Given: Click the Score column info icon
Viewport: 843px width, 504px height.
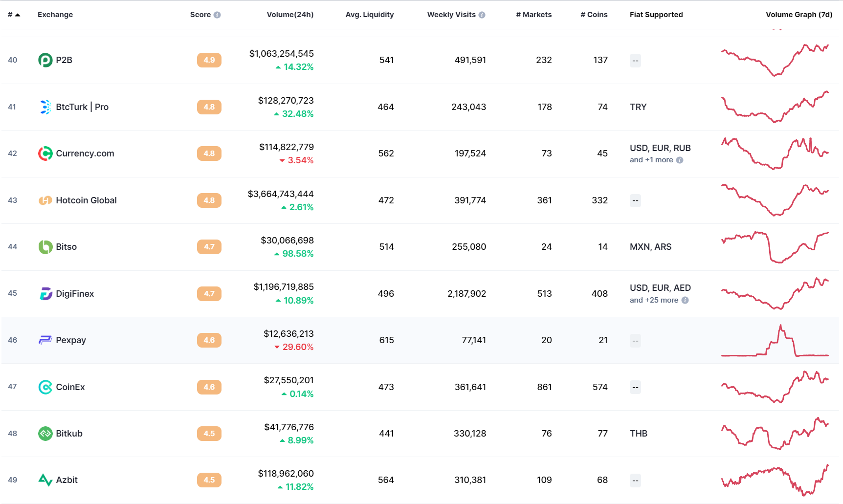Looking at the screenshot, I should click(x=217, y=15).
